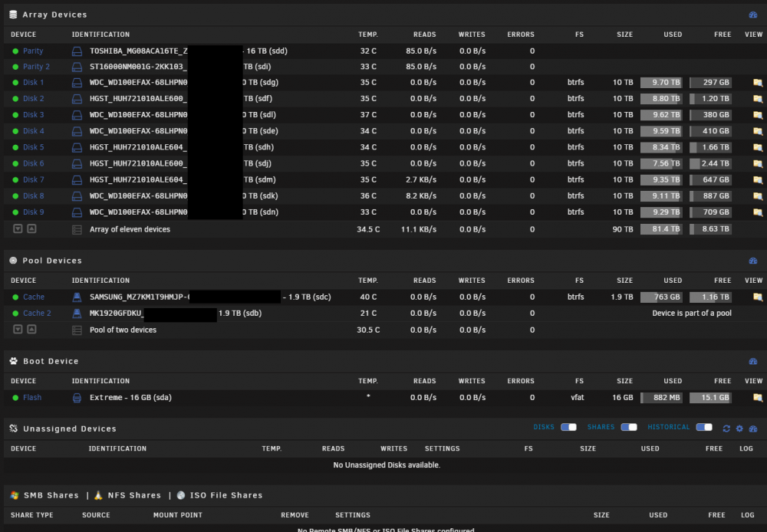The height and width of the screenshot is (532, 767).
Task: Click the 34.5 C array average temperature
Action: tap(368, 229)
